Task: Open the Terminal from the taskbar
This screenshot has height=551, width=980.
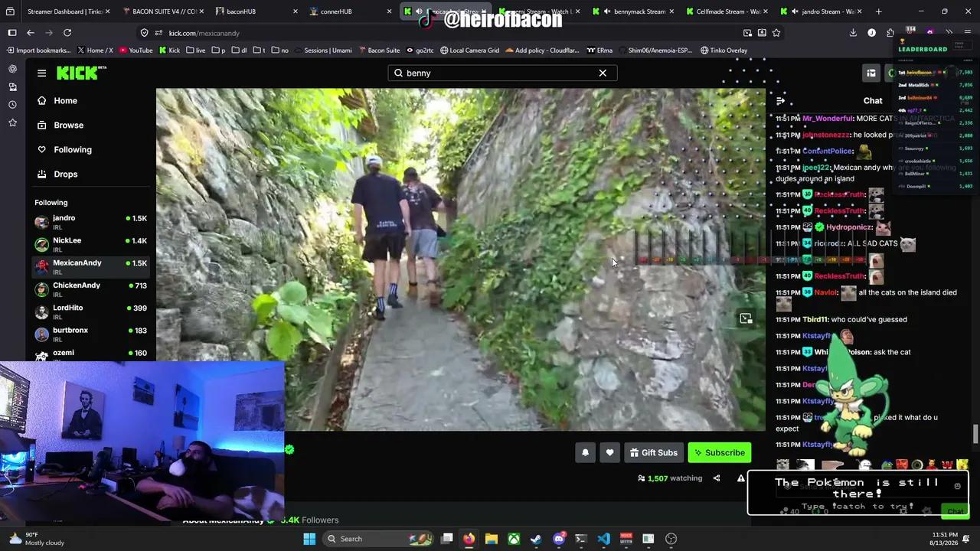Action: coord(581,539)
